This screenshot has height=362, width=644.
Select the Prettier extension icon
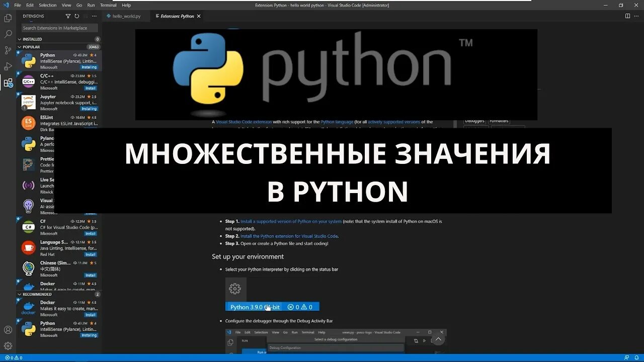coord(29,164)
